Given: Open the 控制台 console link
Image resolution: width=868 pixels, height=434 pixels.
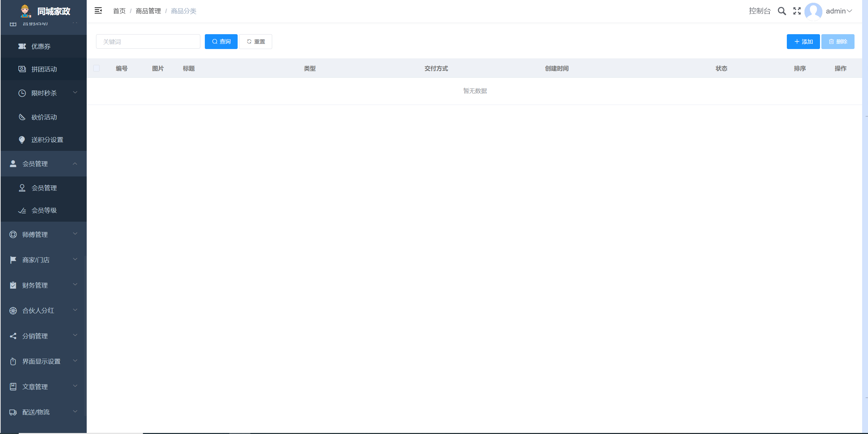Looking at the screenshot, I should [759, 11].
